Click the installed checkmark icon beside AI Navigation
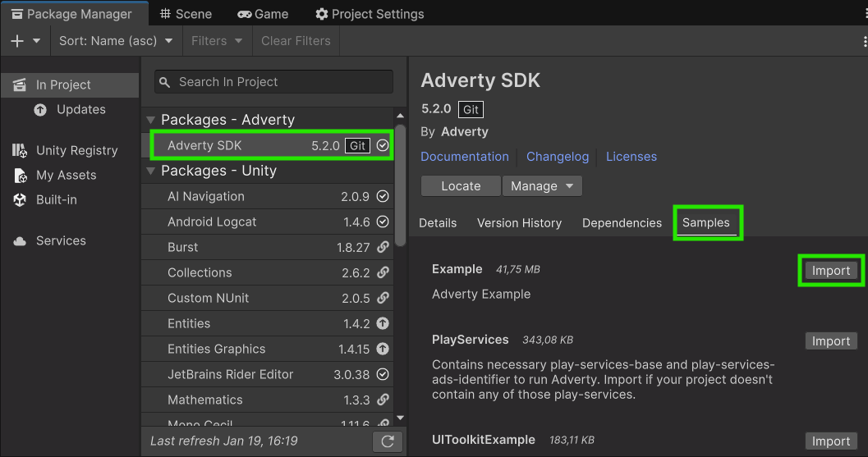This screenshot has width=868, height=457. pyautogui.click(x=383, y=196)
